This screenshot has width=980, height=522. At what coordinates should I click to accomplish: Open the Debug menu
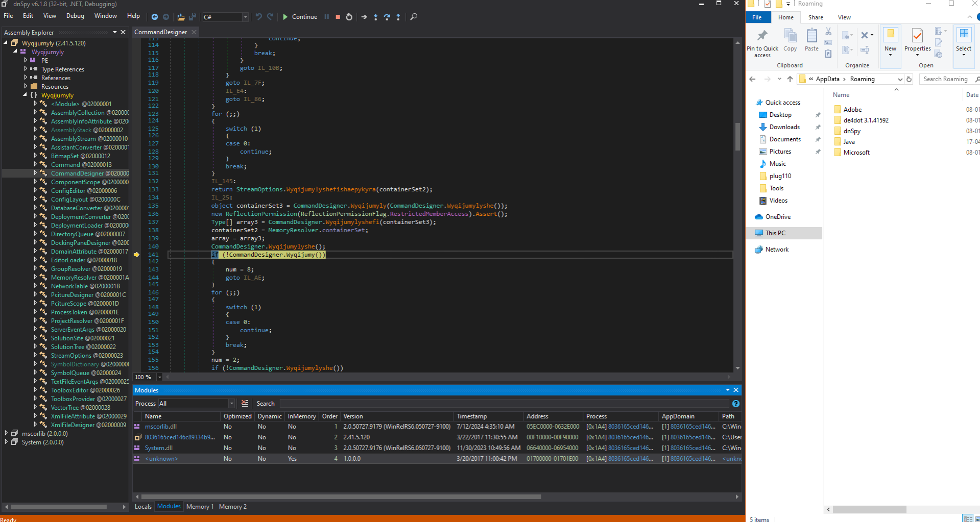click(75, 16)
